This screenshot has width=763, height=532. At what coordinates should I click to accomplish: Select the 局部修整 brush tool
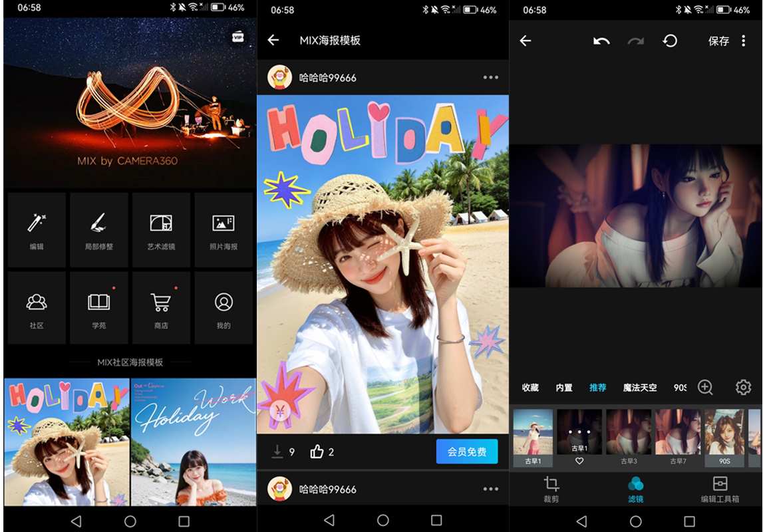(x=98, y=229)
